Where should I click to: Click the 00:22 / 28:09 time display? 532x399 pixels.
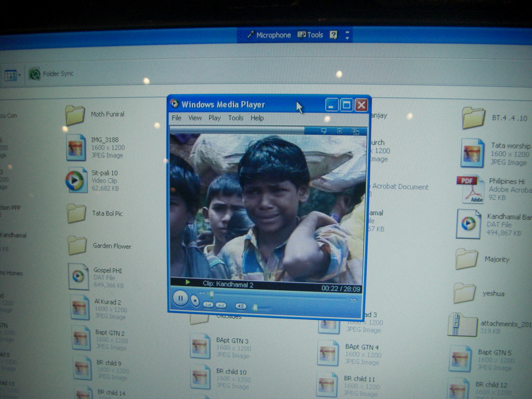point(340,288)
